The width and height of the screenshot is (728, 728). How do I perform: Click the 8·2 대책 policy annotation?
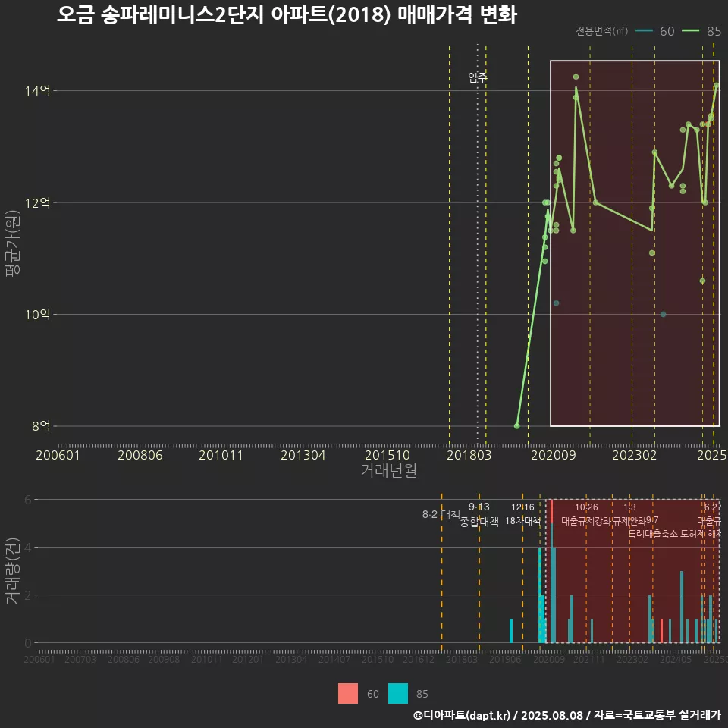coord(441,514)
